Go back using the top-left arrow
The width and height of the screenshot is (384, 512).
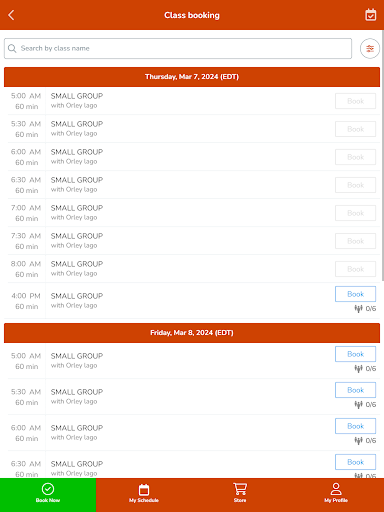click(x=11, y=15)
